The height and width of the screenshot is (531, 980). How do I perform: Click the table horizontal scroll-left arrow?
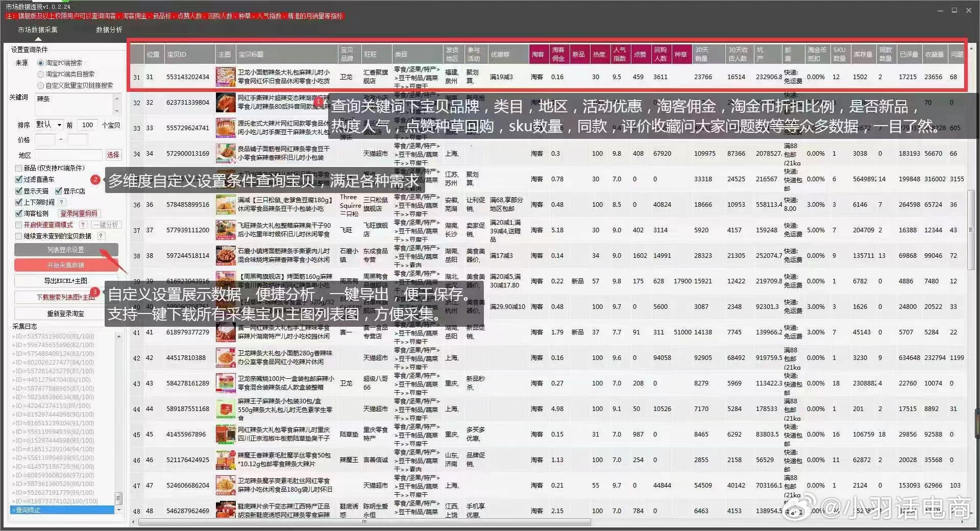[x=134, y=522]
